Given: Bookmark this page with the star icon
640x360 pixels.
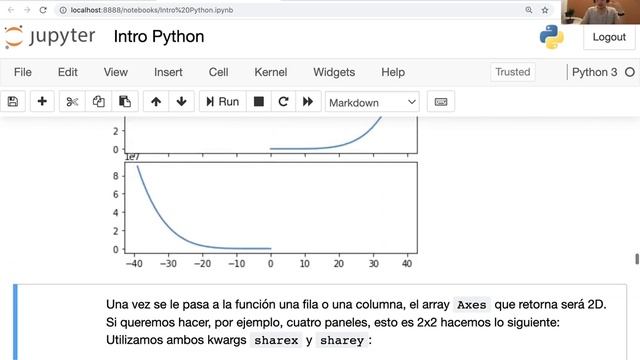Looking at the screenshot, I should click(x=545, y=10).
